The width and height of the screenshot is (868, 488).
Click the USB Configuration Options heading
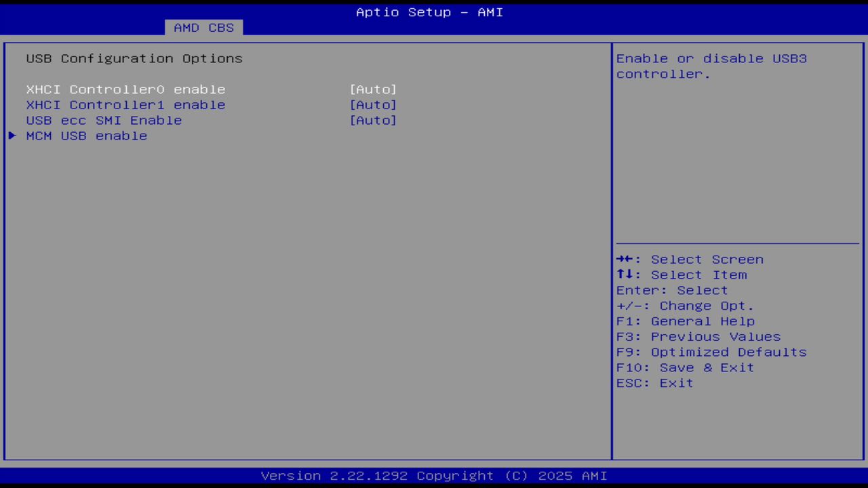(134, 59)
